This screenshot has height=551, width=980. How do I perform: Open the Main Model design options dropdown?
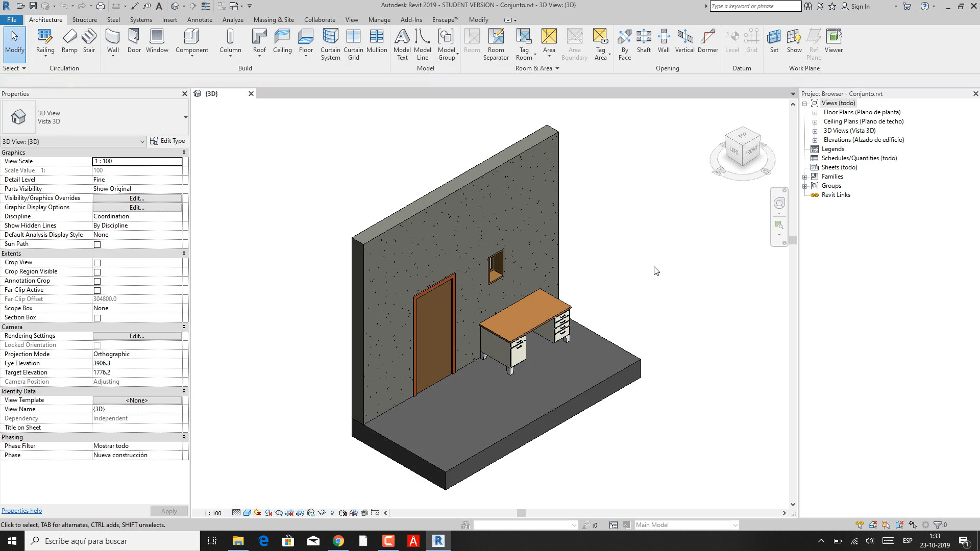687,525
